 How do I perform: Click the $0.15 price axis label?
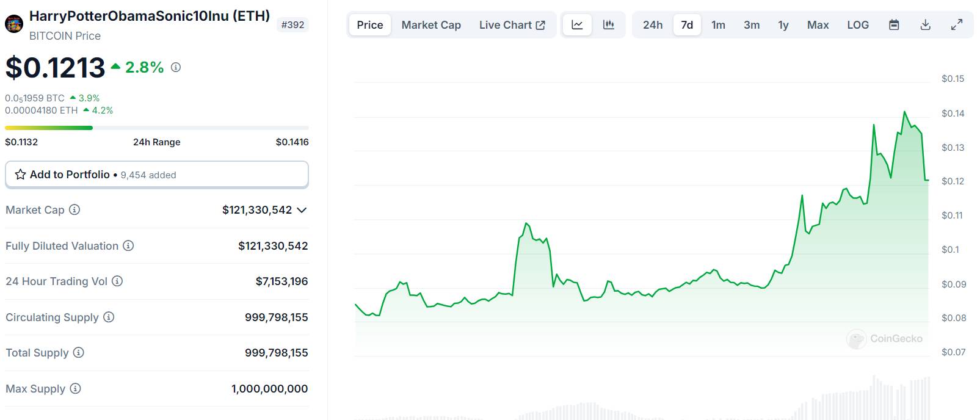953,79
